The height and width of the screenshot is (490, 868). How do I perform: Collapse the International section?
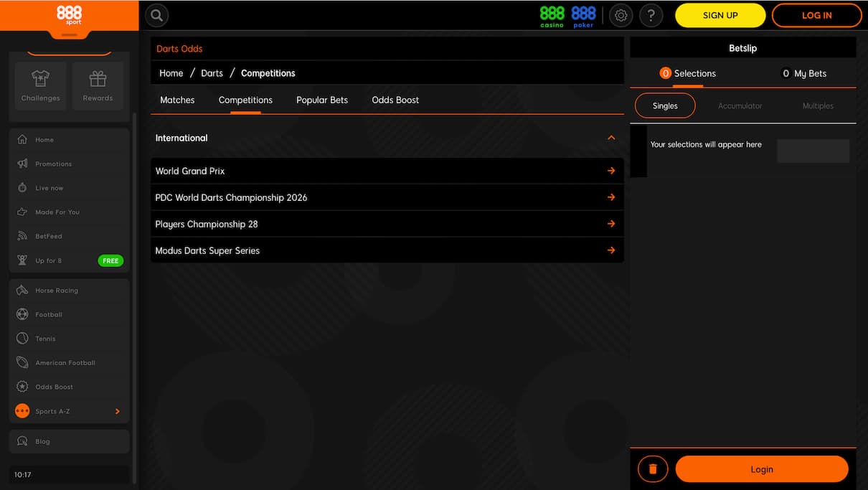pos(611,138)
